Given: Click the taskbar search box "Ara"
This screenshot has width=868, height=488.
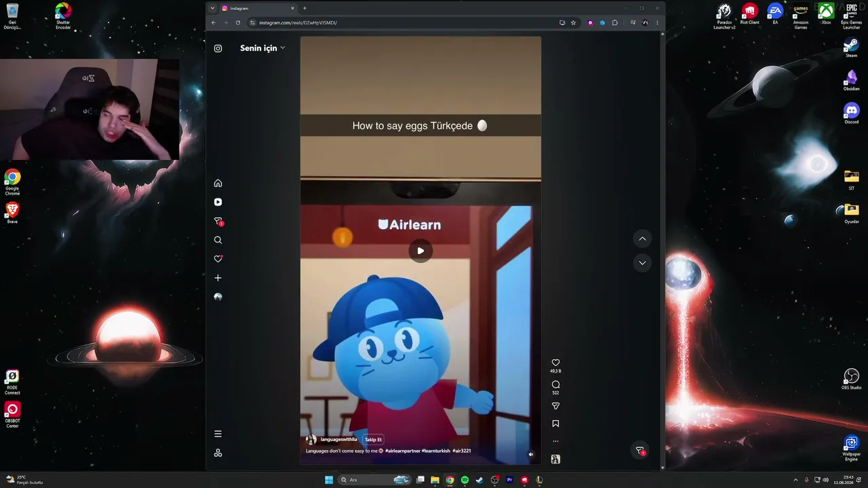Looking at the screenshot, I should [375, 480].
